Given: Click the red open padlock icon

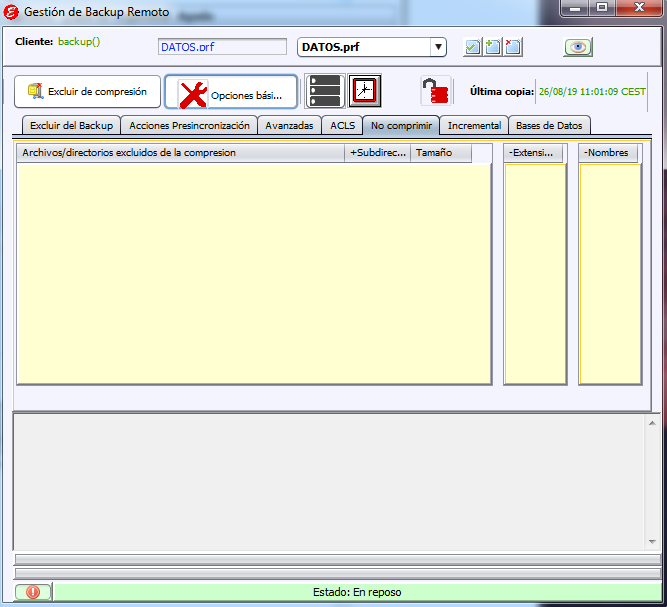Looking at the screenshot, I should (434, 91).
